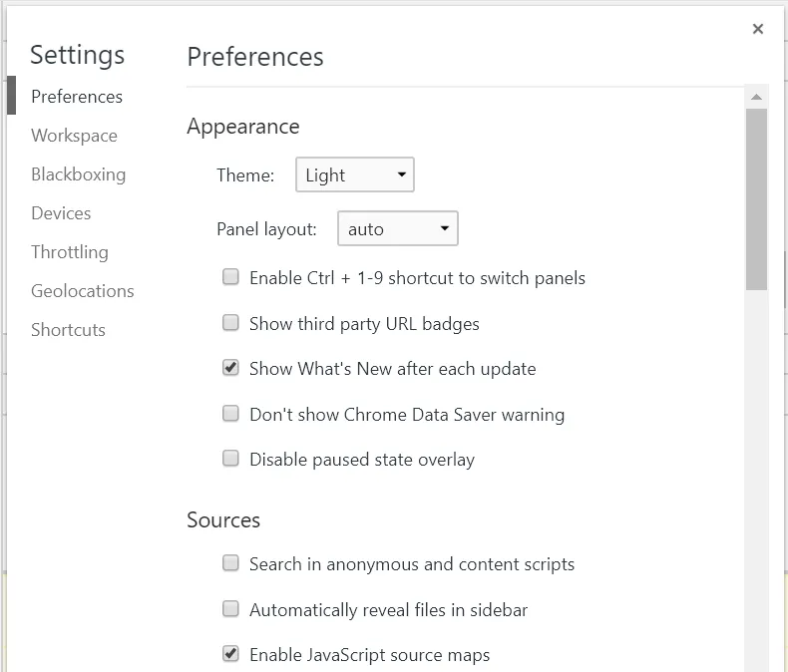The image size is (788, 672).
Task: Click the vertical scrollbar thumb
Action: pyautogui.click(x=756, y=199)
